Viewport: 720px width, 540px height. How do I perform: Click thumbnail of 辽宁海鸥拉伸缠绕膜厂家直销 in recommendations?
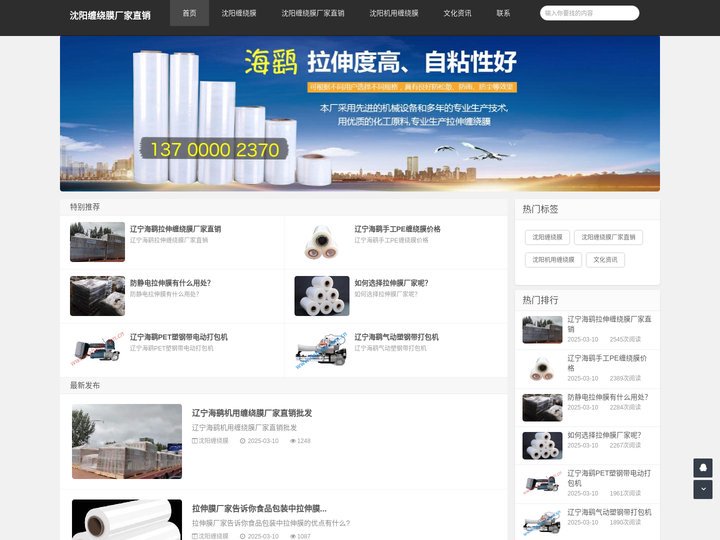pyautogui.click(x=97, y=242)
